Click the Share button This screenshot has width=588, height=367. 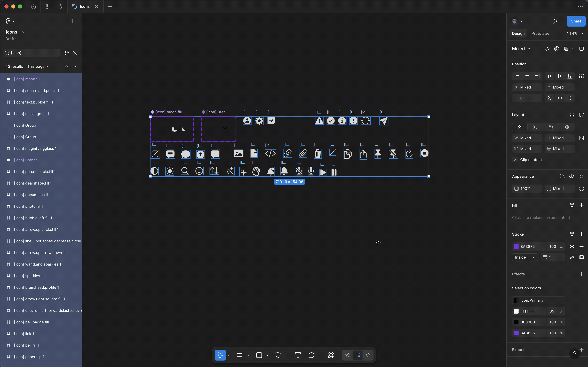(576, 21)
